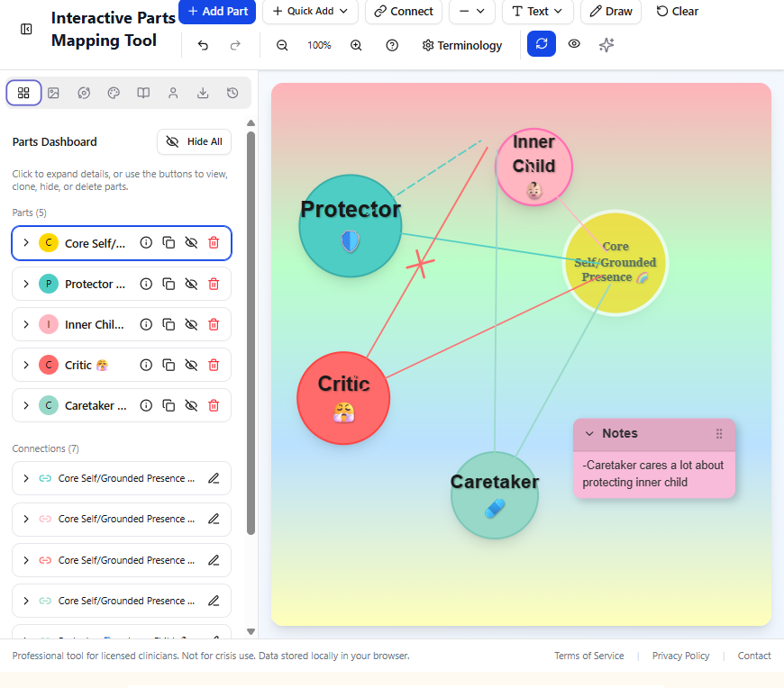Open the Text tool dropdown arrow

coord(556,11)
